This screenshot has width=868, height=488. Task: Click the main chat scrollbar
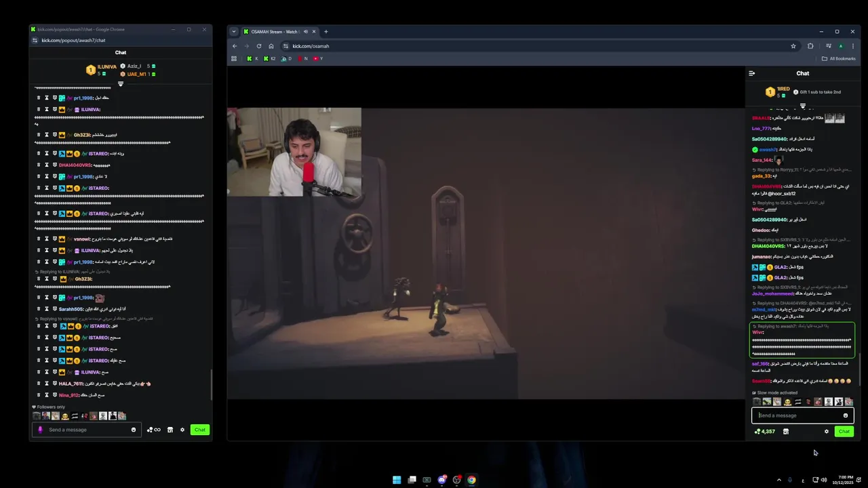click(x=859, y=369)
